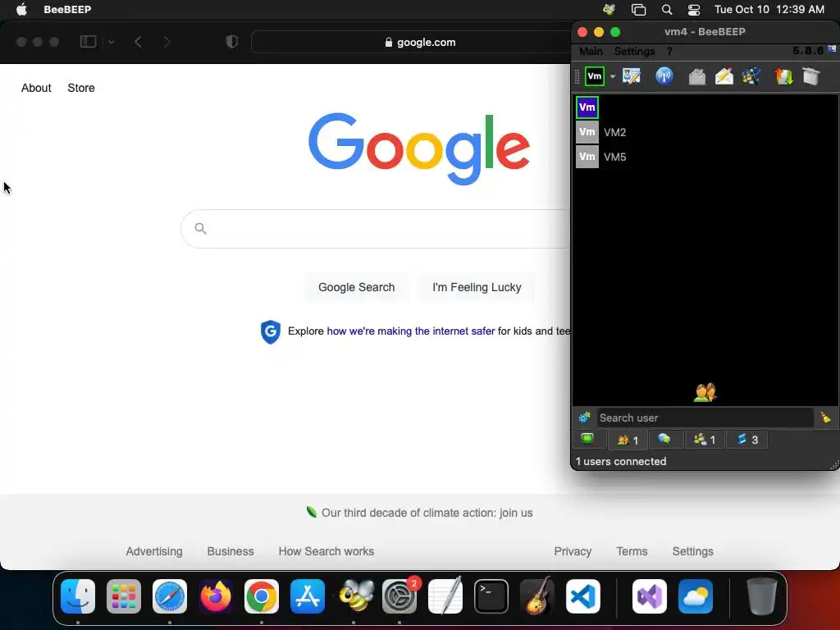Viewport: 840px width, 630px height.
Task: Click Safari forward arrow
Action: (x=167, y=42)
